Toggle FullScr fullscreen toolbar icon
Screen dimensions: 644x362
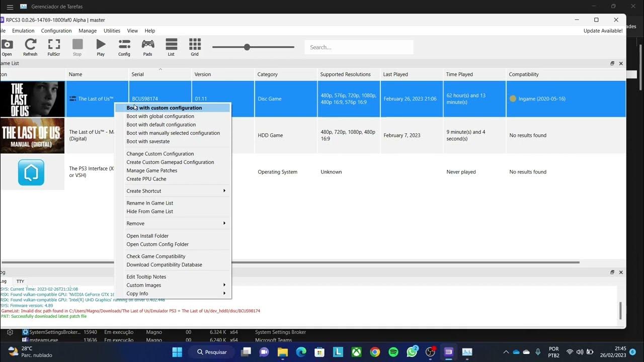pyautogui.click(x=54, y=48)
